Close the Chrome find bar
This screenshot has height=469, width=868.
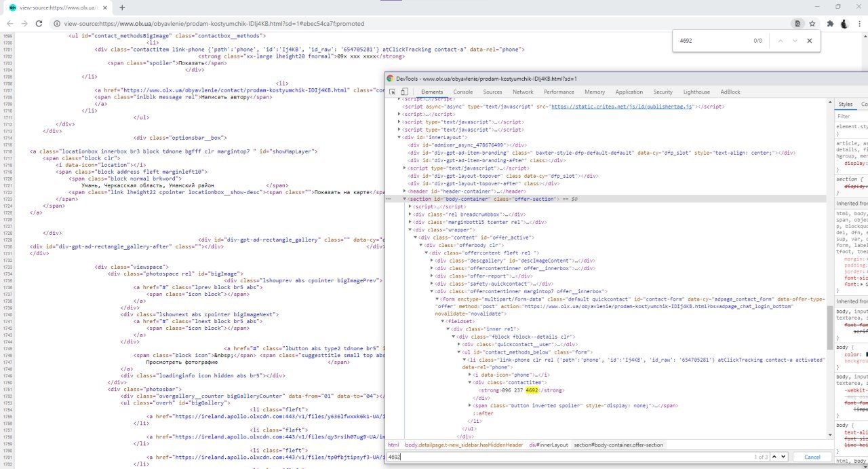click(809, 41)
